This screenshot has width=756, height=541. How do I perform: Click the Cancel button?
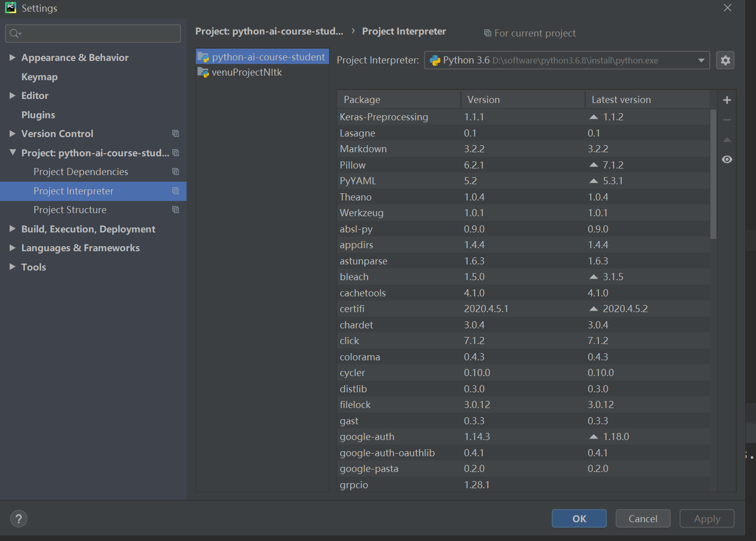(643, 519)
